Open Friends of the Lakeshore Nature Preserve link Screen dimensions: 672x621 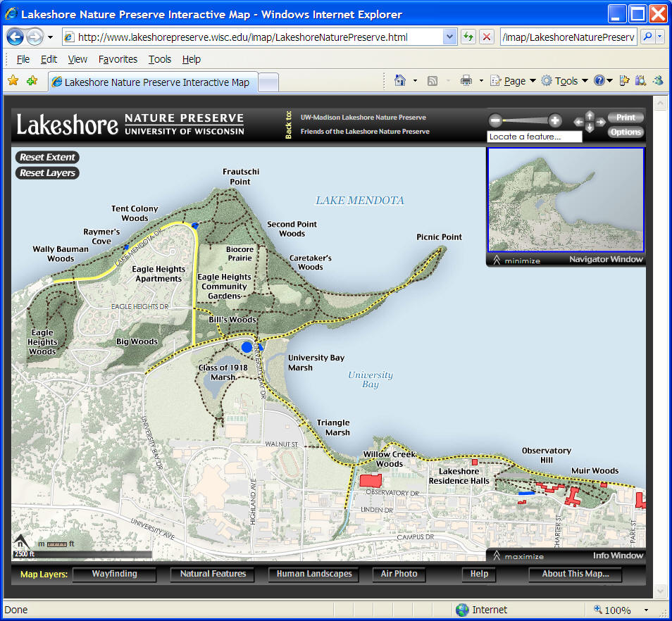365,132
